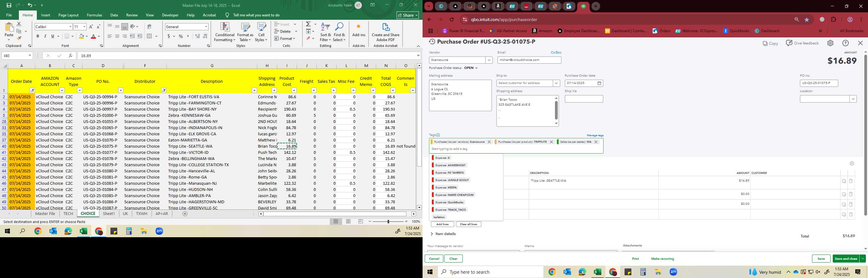Viewport: 868px width, 278px height.
Task: Open the Fill Color yellow swatch
Action: 81,36
